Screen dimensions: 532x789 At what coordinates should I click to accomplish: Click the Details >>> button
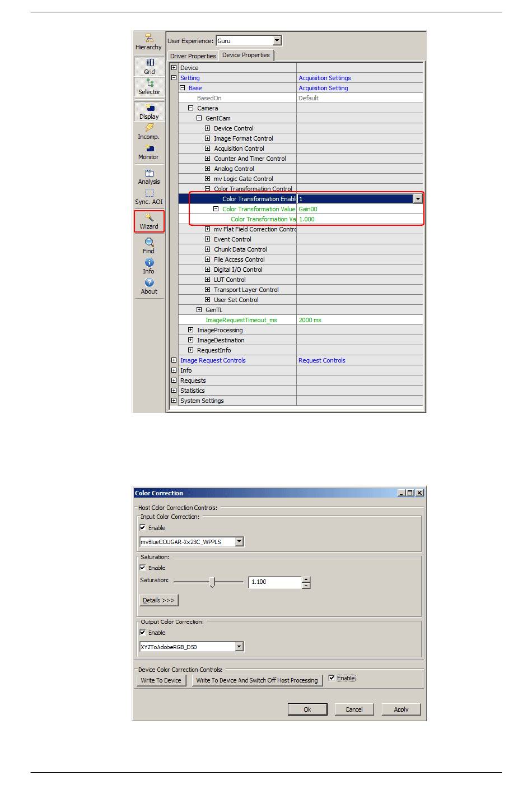pyautogui.click(x=158, y=600)
